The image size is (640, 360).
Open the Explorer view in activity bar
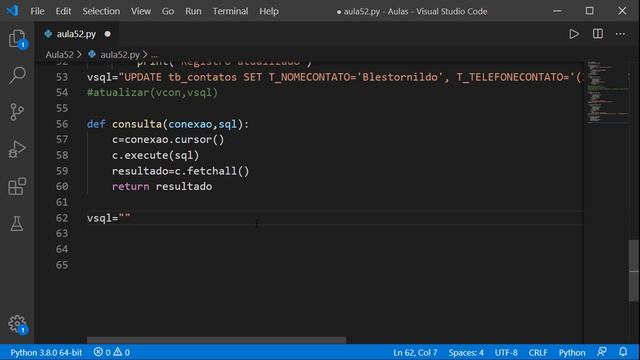click(x=17, y=39)
